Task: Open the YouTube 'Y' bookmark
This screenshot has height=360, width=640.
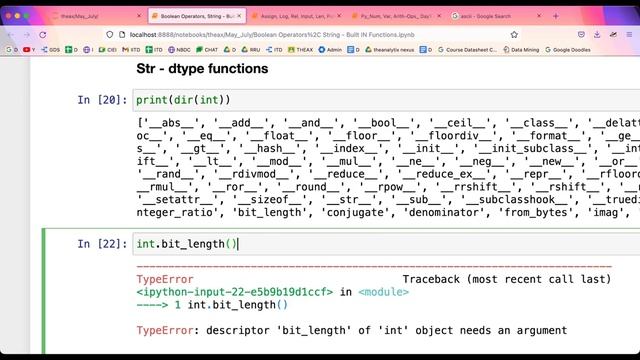Action: [29, 50]
